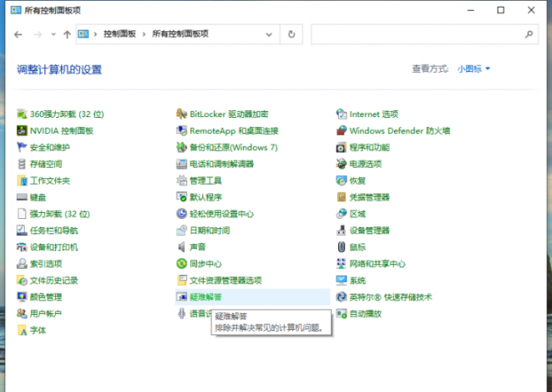Click the 备份和还原(Windows 7) icon
Screen dimensions: 552x392
coord(181,147)
